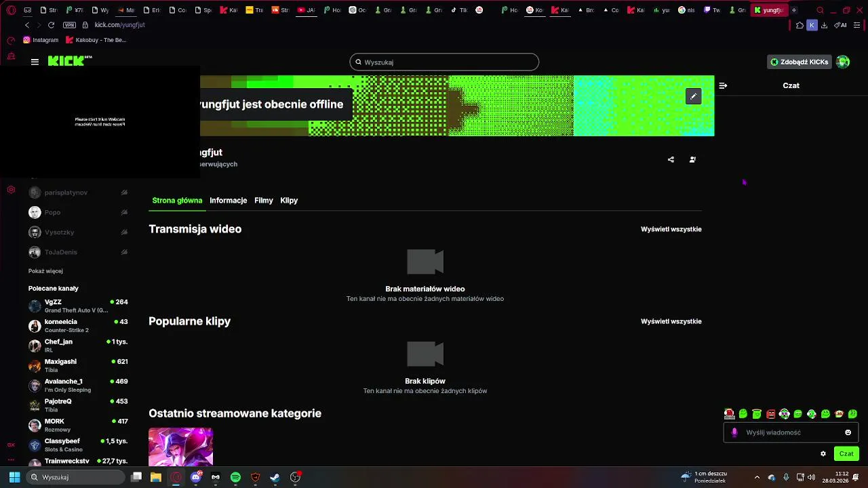Open the emoji picker in chat input
The height and width of the screenshot is (488, 868).
click(848, 432)
